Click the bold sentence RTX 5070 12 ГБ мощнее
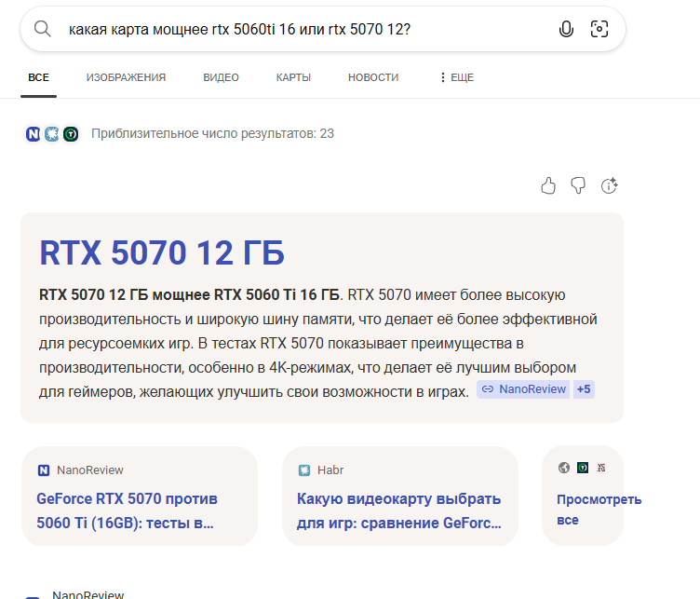This screenshot has width=700, height=599. [189, 295]
